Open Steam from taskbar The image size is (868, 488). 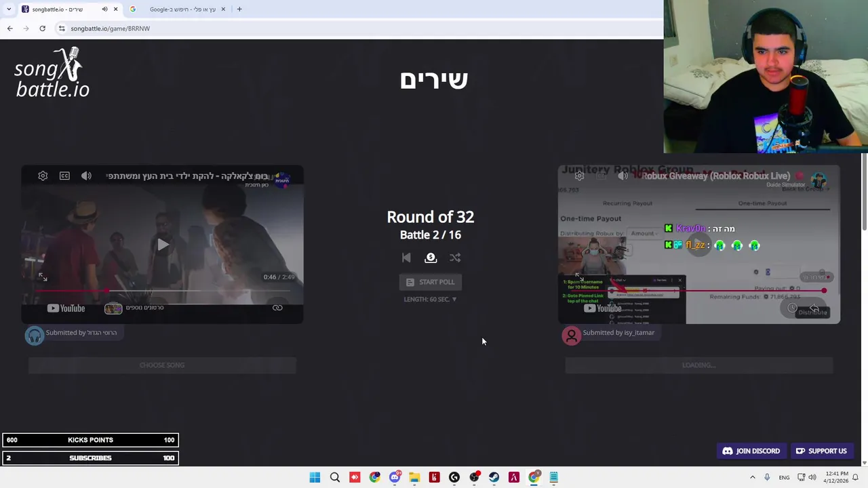coord(494,478)
